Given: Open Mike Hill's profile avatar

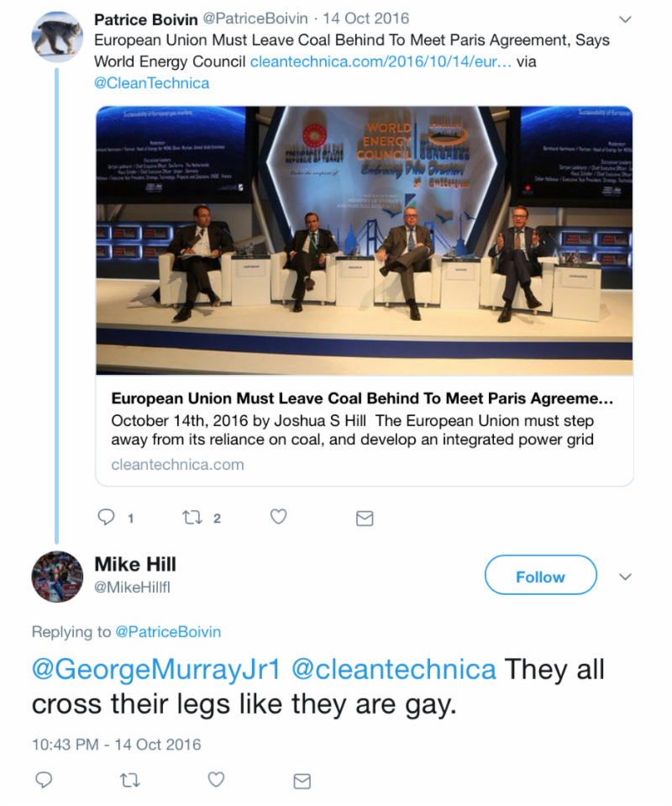Looking at the screenshot, I should pyautogui.click(x=57, y=577).
